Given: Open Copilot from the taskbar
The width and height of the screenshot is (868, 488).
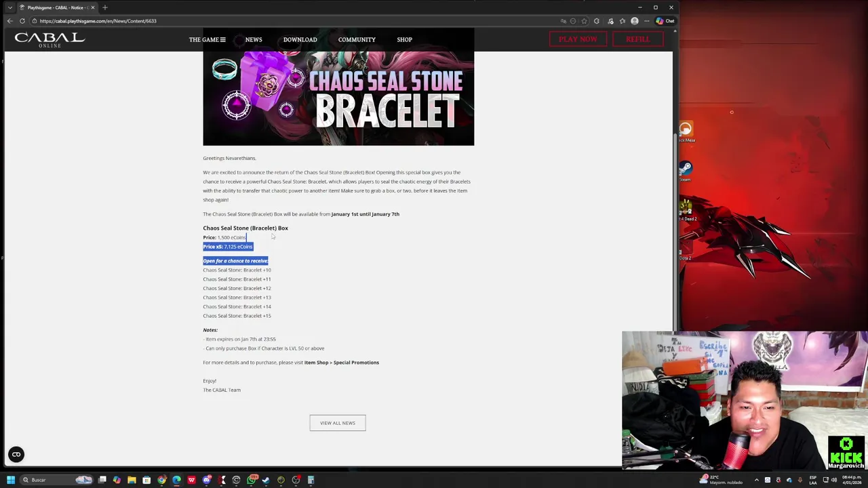Looking at the screenshot, I should 117,480.
